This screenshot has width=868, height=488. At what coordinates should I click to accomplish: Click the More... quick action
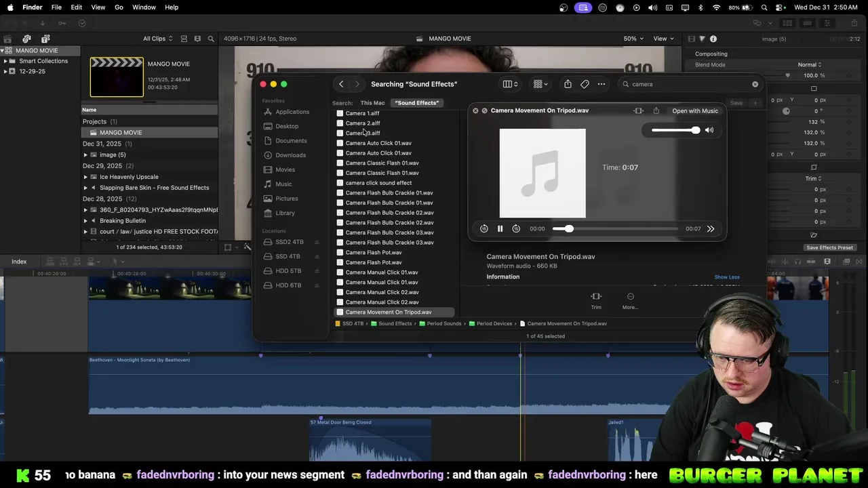click(x=630, y=301)
